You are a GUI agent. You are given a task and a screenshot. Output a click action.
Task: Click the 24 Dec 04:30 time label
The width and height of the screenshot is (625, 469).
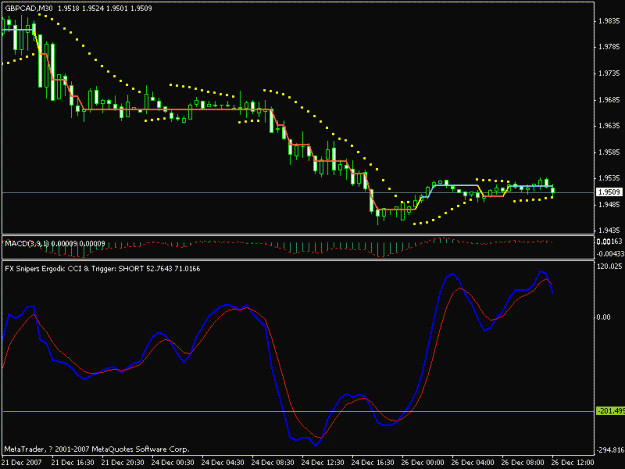point(222,463)
